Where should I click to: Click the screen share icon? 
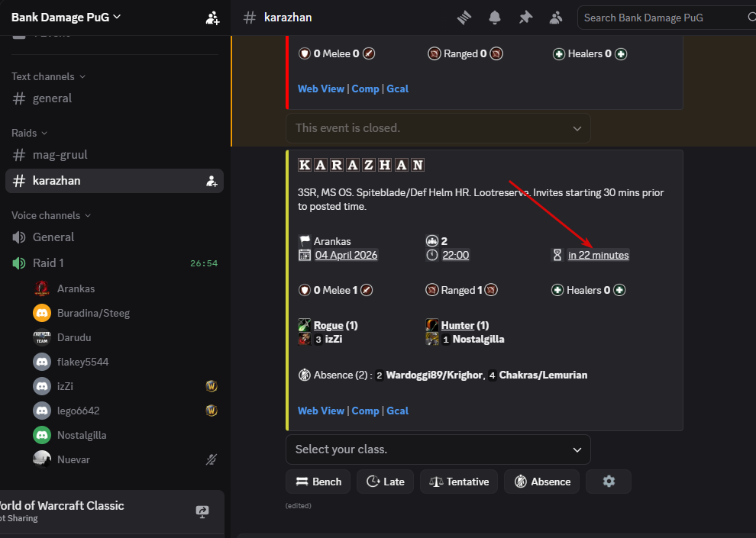click(x=202, y=511)
